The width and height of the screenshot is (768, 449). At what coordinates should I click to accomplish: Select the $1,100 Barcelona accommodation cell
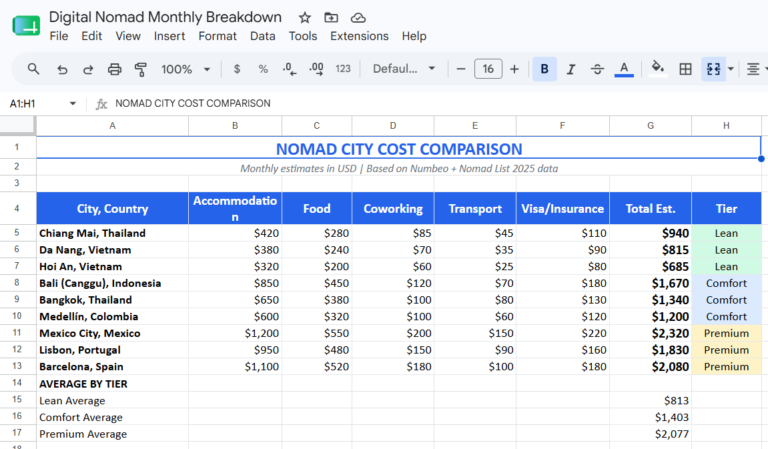[235, 366]
